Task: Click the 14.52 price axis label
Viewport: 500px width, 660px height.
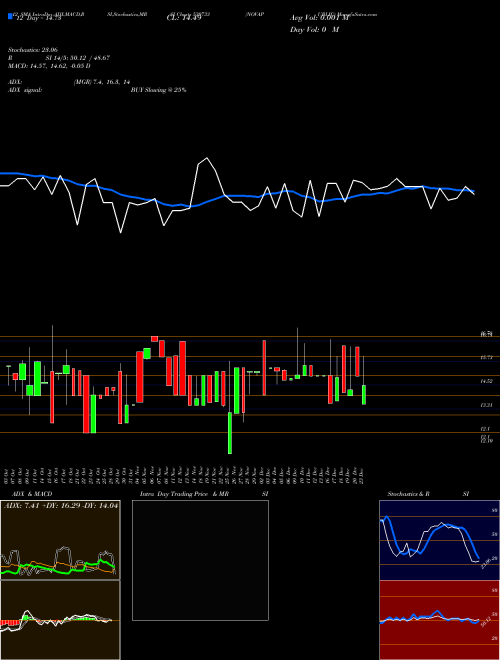Action: [486, 381]
